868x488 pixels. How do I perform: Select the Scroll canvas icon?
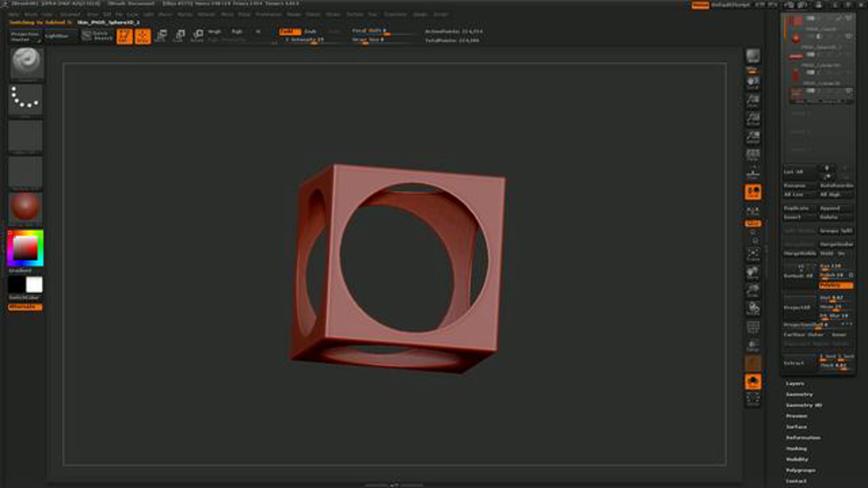pos(753,83)
